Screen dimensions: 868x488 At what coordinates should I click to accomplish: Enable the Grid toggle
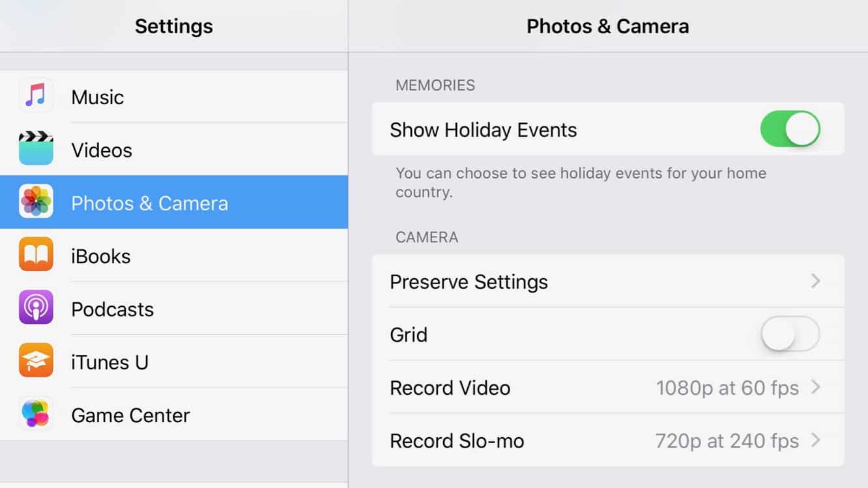(789, 334)
